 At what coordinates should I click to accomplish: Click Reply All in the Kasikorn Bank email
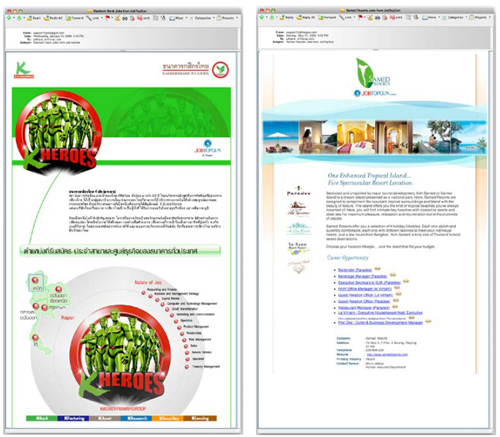click(53, 18)
